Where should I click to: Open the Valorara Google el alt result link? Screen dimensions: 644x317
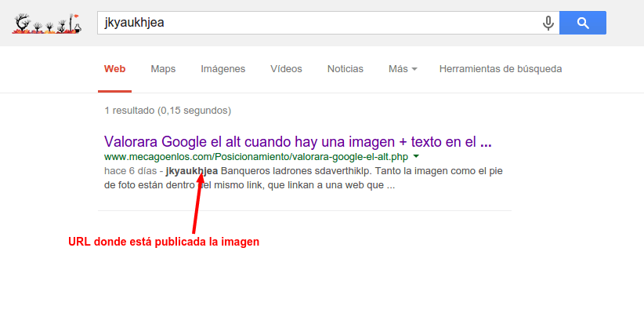[x=298, y=142]
